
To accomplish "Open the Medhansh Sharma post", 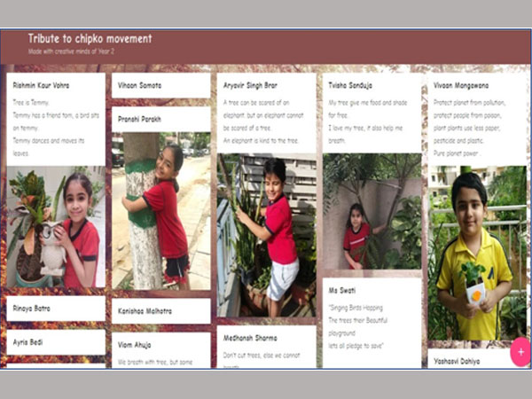I will (x=266, y=347).
